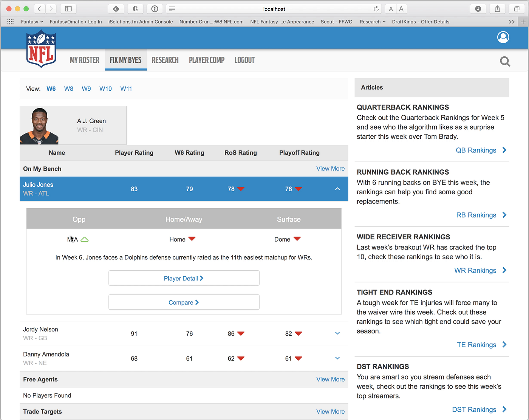Viewport: 529px width, 420px height.
Task: Open the bookmarks grid icon
Action: [10, 22]
